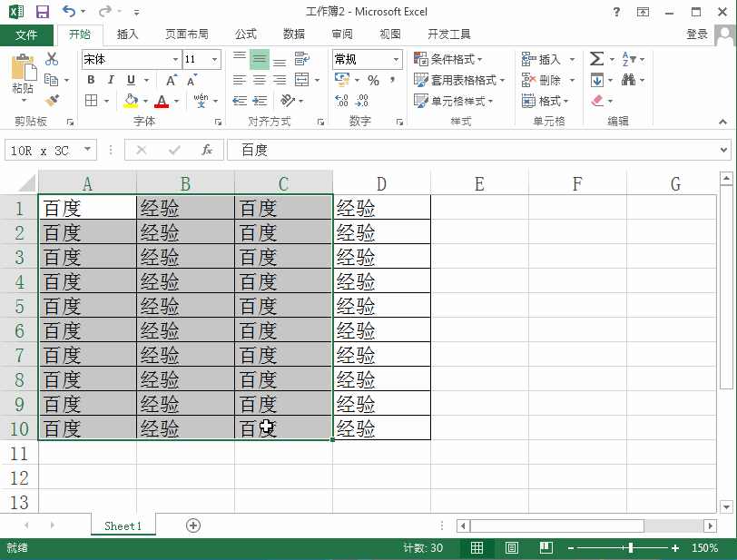Increase font size with the larger A

[x=172, y=81]
